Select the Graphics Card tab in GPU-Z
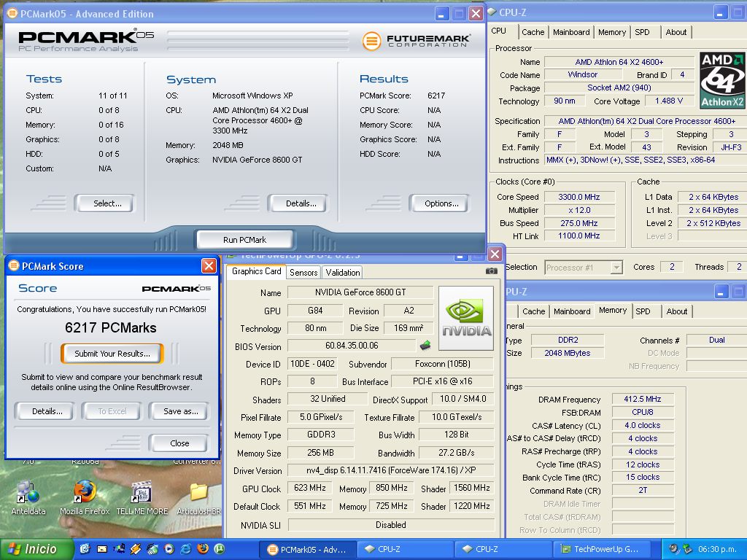 (256, 271)
